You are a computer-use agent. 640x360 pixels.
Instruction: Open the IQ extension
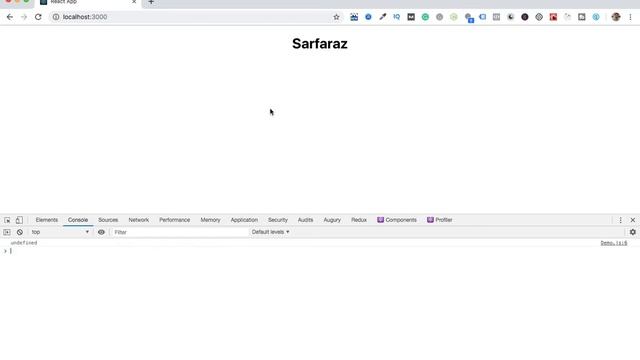coord(397,17)
